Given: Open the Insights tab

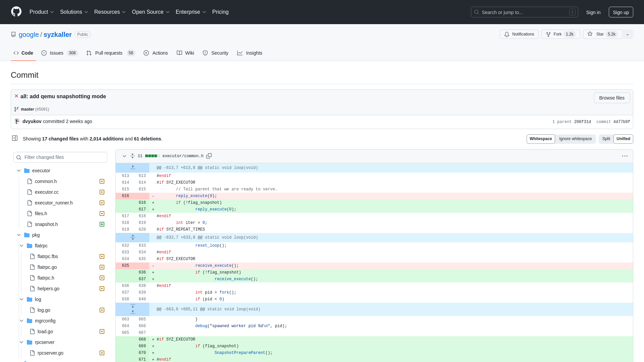Looking at the screenshot, I should [250, 53].
